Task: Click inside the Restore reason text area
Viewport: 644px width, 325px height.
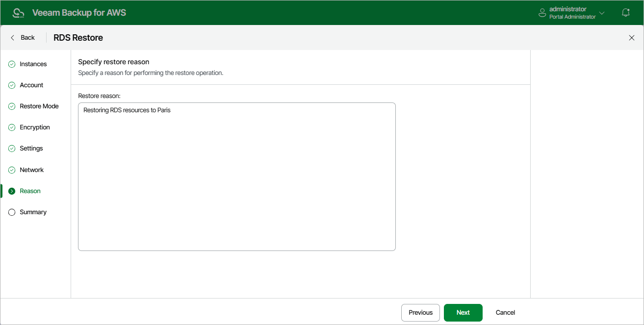Action: click(237, 176)
